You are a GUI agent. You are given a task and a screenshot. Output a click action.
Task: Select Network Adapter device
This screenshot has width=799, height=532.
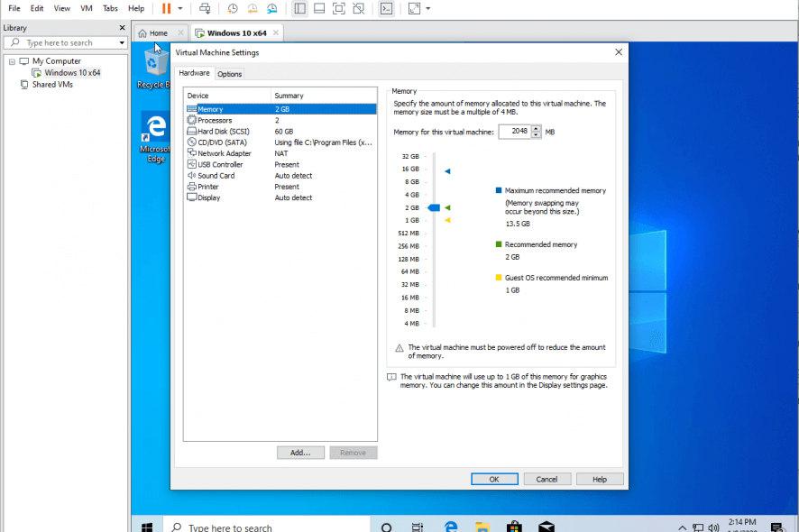point(281,153)
